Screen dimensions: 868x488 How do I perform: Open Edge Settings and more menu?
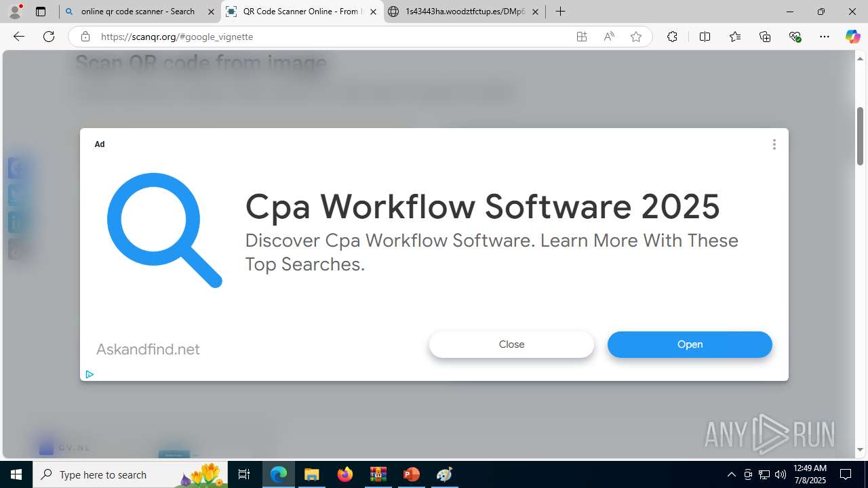coord(825,37)
